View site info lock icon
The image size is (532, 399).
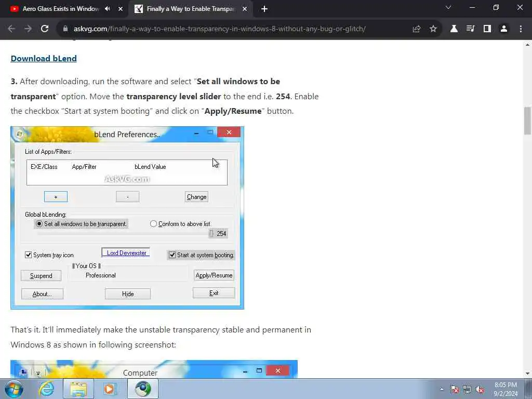coord(65,29)
